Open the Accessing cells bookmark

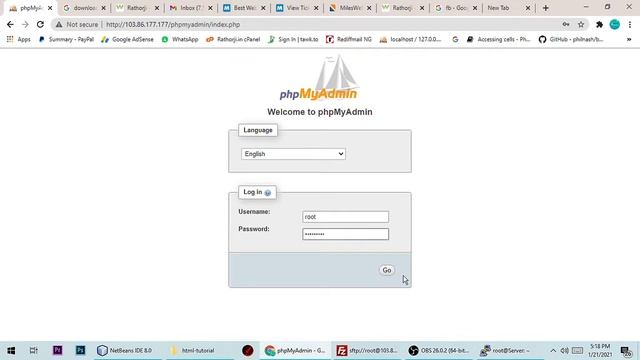(x=498, y=39)
